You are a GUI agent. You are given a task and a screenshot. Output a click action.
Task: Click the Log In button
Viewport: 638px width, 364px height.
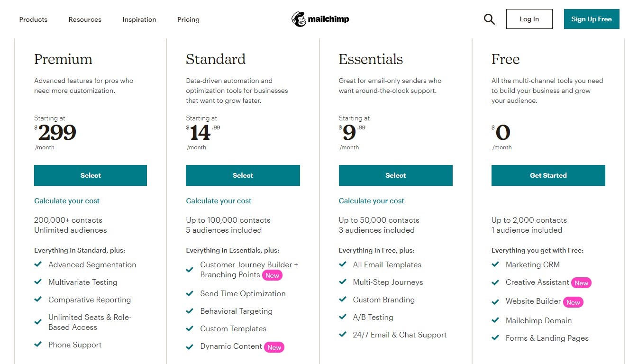529,19
